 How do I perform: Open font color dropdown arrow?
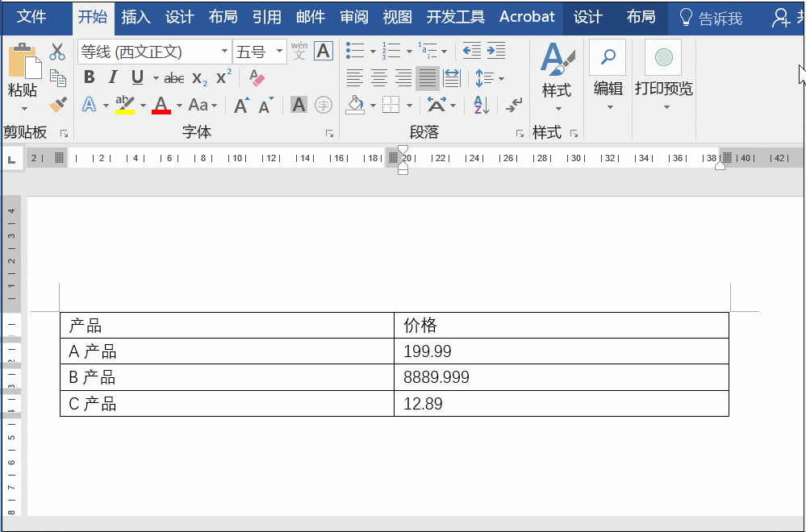179,106
